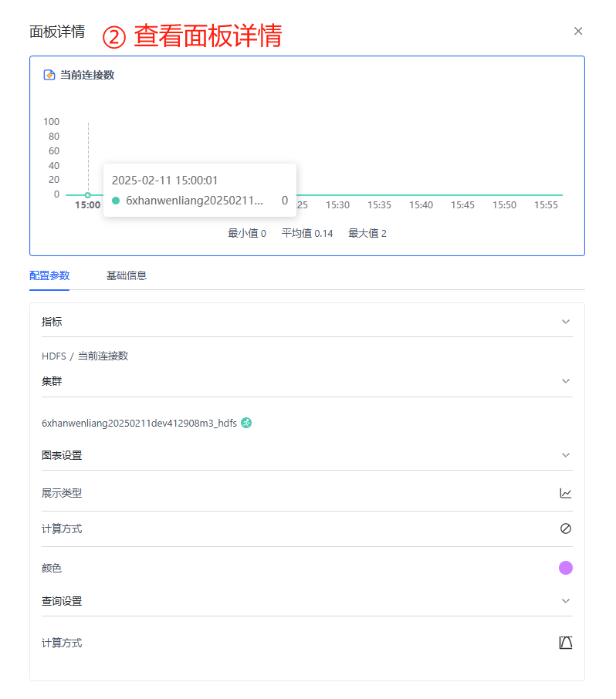
Task: Click the 100 y-axis label
Action: point(51,122)
